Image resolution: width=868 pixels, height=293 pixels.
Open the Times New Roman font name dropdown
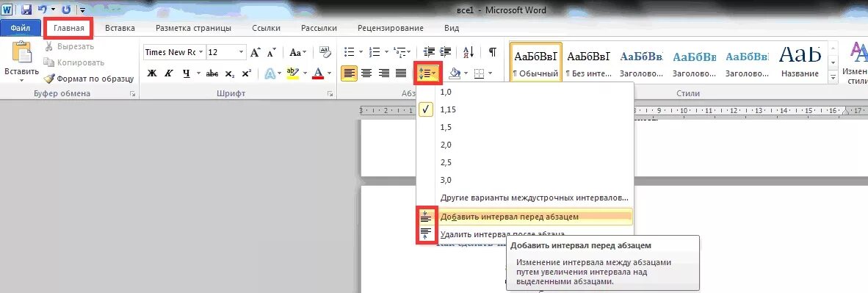[x=200, y=53]
